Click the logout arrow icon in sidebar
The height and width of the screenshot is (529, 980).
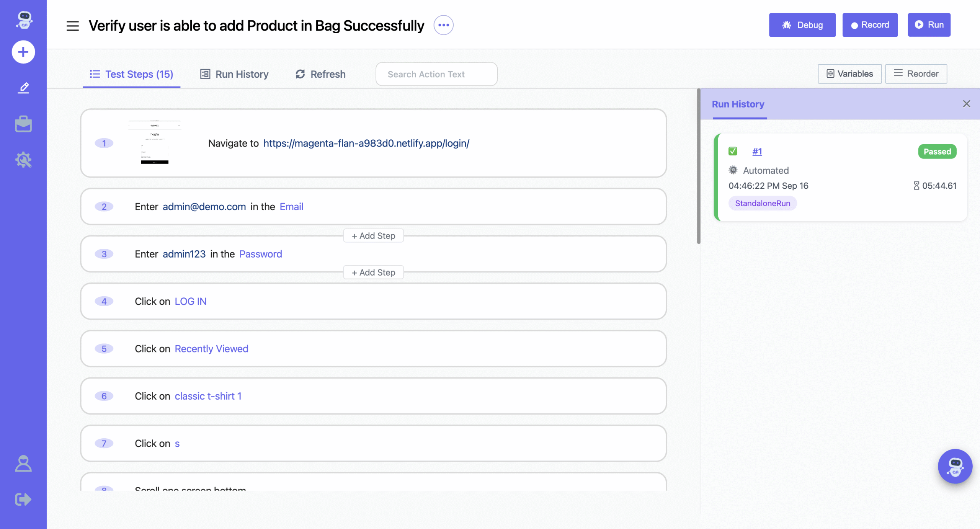pyautogui.click(x=23, y=499)
